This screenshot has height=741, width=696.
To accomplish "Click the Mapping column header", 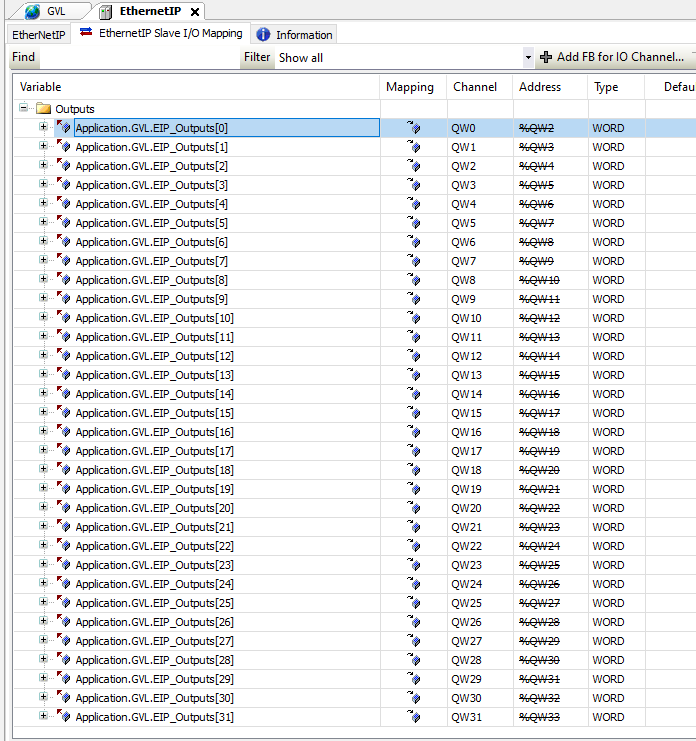I will click(413, 87).
